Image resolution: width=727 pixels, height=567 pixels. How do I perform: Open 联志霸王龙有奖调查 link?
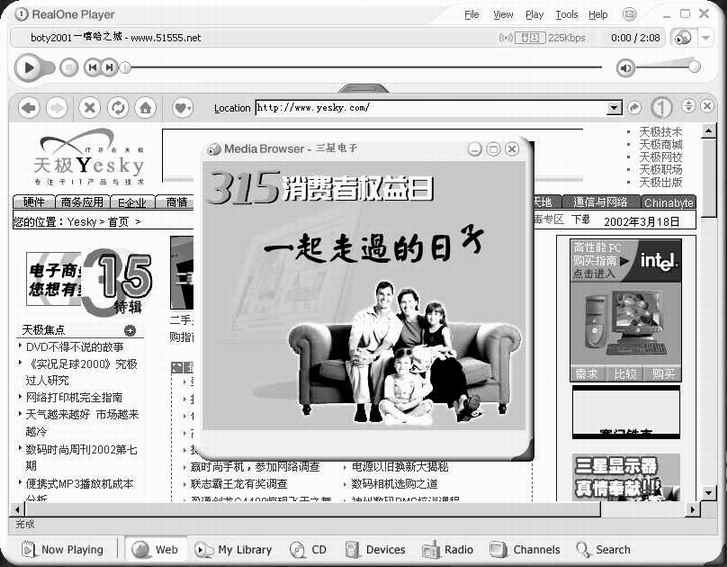tap(239, 484)
